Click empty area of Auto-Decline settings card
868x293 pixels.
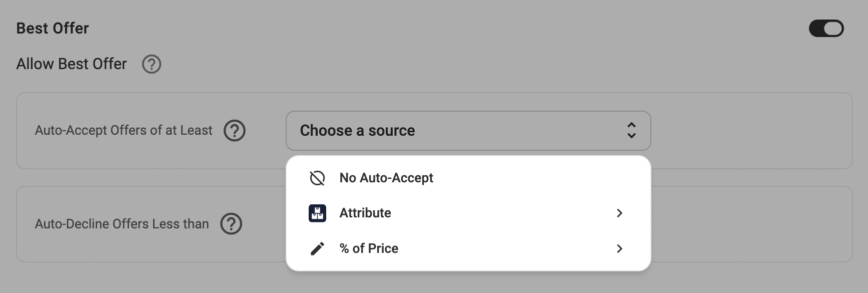(750, 224)
